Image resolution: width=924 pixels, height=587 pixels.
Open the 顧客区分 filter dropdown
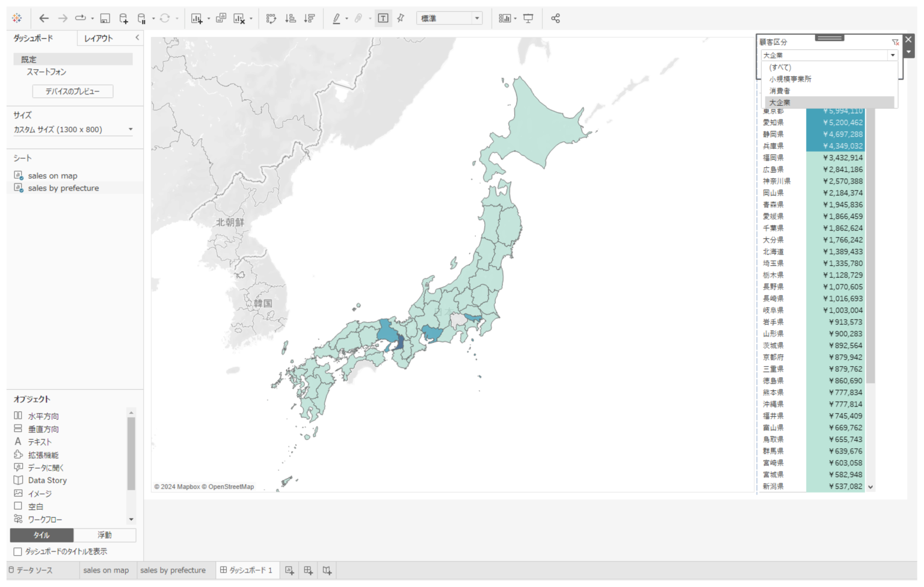coord(893,55)
